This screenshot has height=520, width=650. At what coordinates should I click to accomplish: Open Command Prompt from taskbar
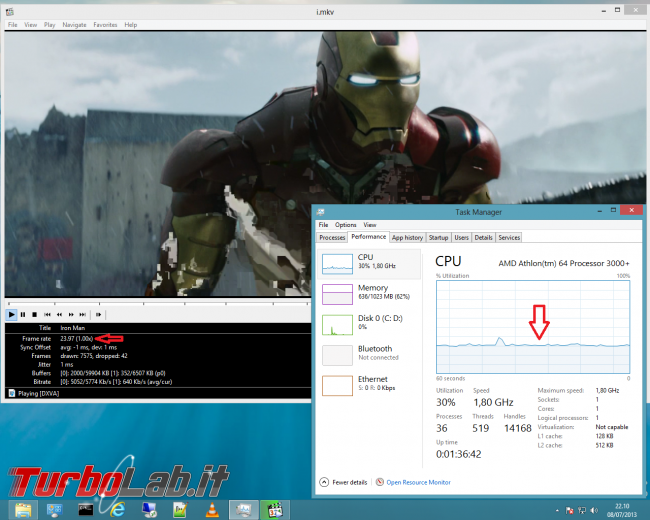click(x=86, y=510)
